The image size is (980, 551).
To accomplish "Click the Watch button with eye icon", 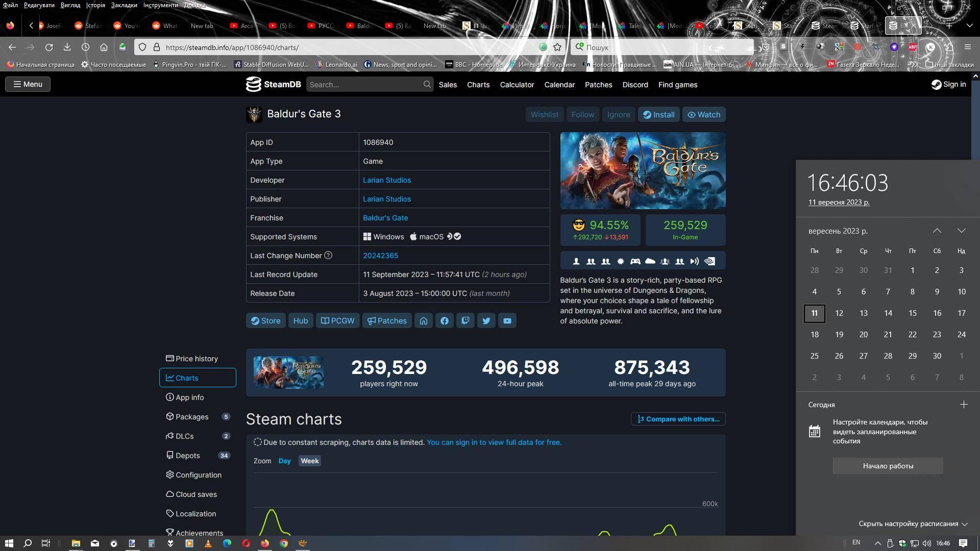I will pos(704,115).
